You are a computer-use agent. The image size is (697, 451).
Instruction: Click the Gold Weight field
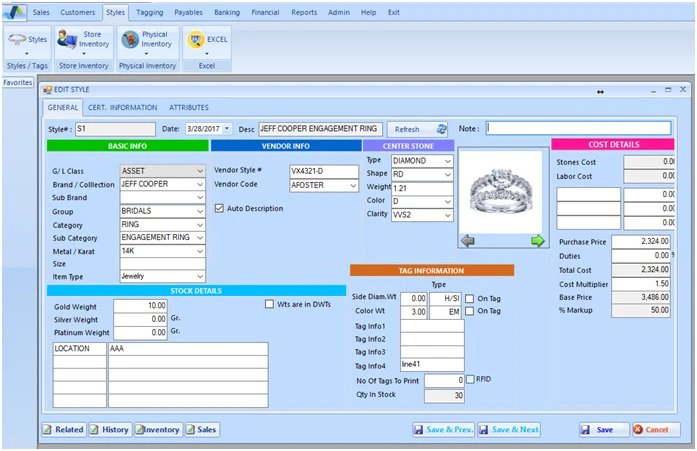(x=140, y=306)
